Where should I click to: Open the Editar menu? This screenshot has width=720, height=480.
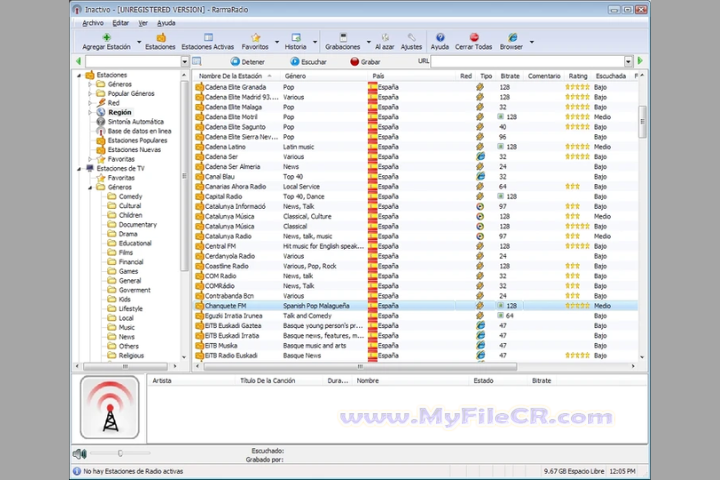[121, 23]
